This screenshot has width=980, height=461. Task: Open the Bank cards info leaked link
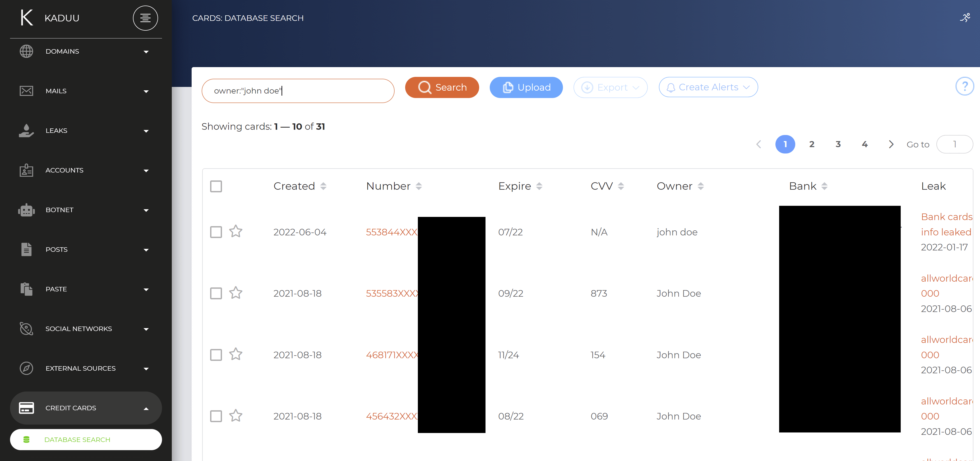pyautogui.click(x=946, y=224)
